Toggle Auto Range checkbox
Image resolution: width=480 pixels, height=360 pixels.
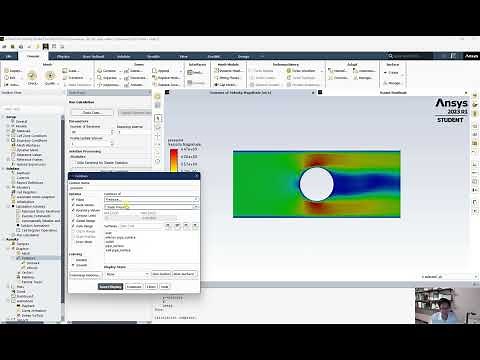[73, 226]
